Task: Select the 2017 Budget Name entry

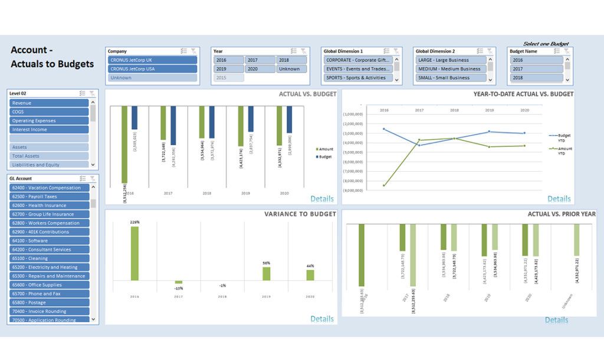Action: pos(536,69)
